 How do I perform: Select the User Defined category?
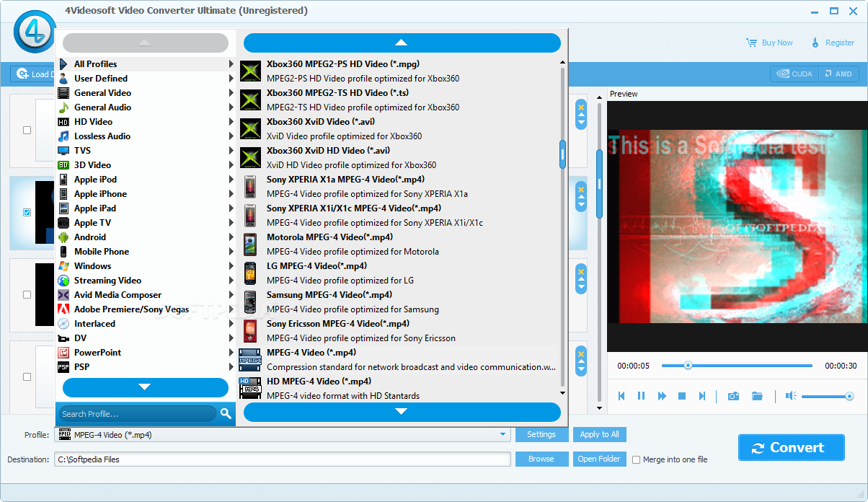pos(146,79)
